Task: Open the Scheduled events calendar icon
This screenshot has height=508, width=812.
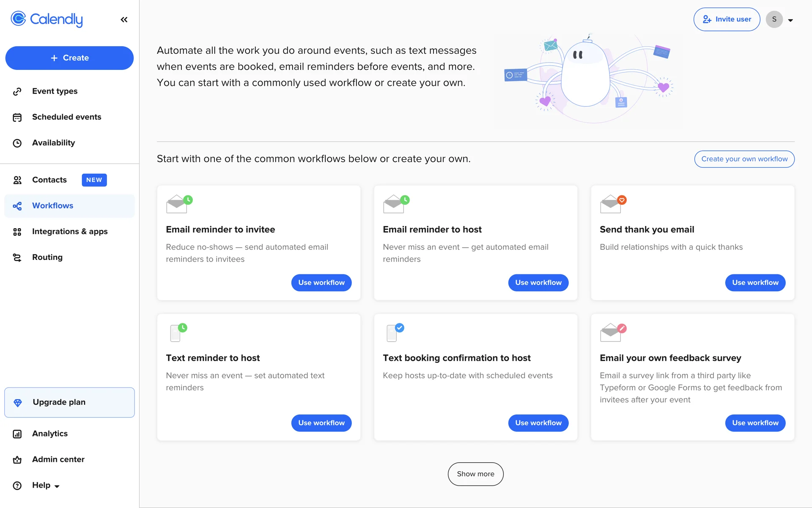Action: pos(17,117)
